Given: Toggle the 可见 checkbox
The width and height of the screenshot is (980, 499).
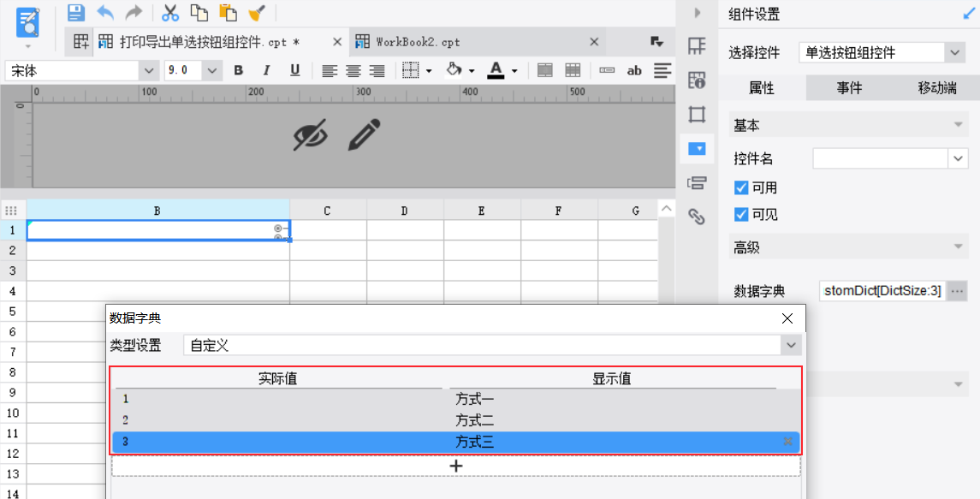Looking at the screenshot, I should point(741,215).
